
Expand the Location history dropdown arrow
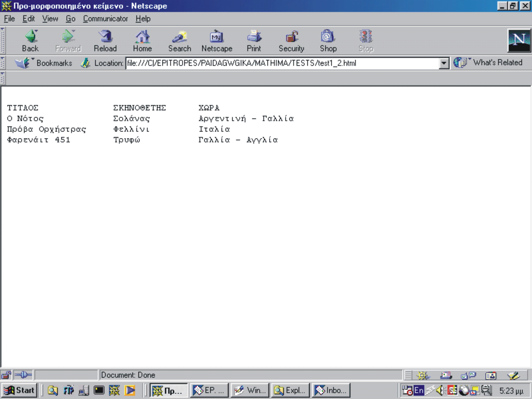click(444, 64)
